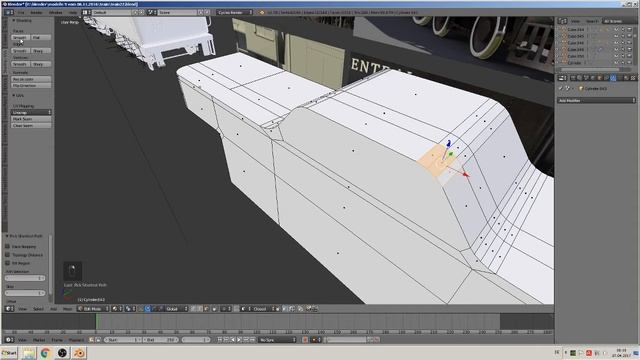Viewport: 640px width, 360px height.
Task: Enable the Topology Distance checkbox
Action: 7,255
